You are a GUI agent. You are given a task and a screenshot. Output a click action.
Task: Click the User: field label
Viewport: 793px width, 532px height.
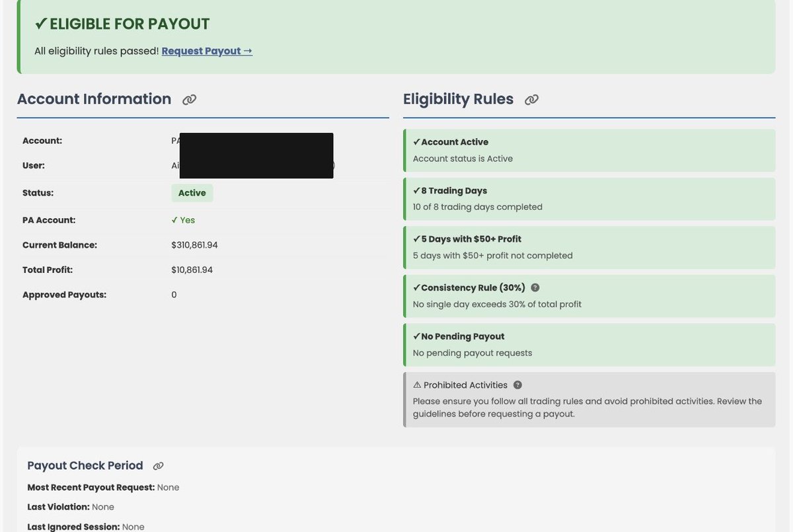click(x=34, y=166)
